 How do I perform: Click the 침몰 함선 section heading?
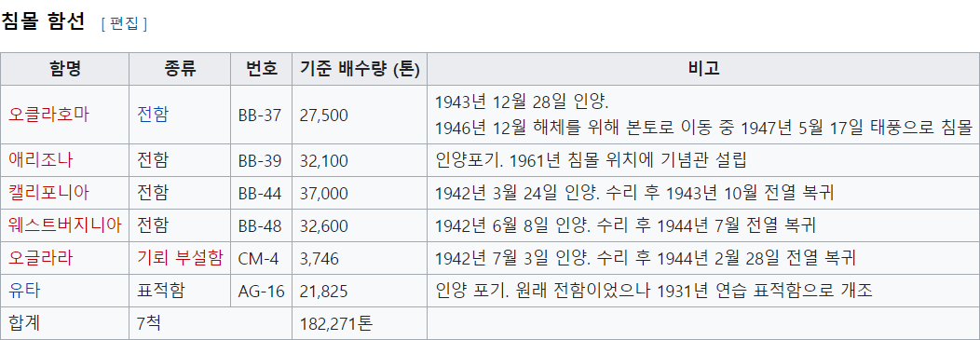pos(43,22)
